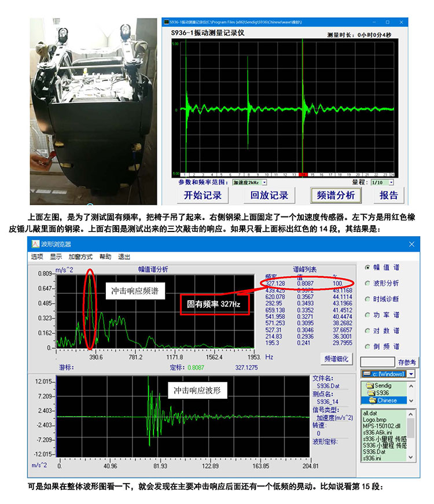Screen dimensions: 434x504
Task: Click the 开始记录 button
Action: (x=203, y=196)
